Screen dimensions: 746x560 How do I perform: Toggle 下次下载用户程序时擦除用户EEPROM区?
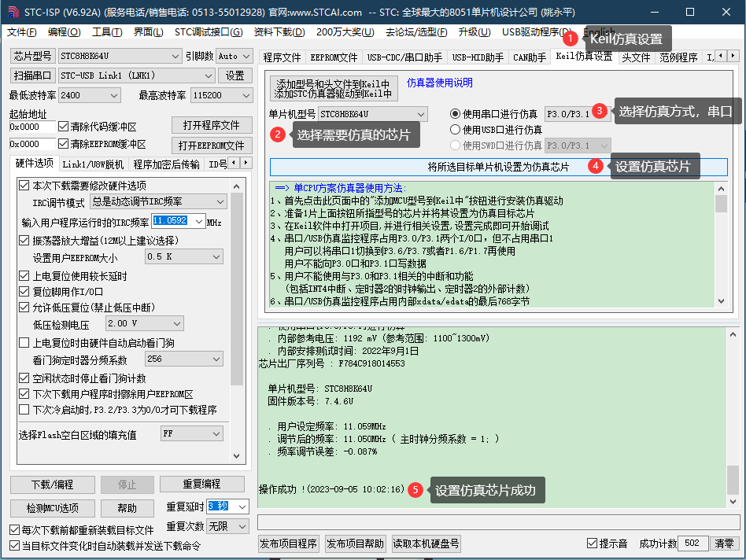(24, 394)
